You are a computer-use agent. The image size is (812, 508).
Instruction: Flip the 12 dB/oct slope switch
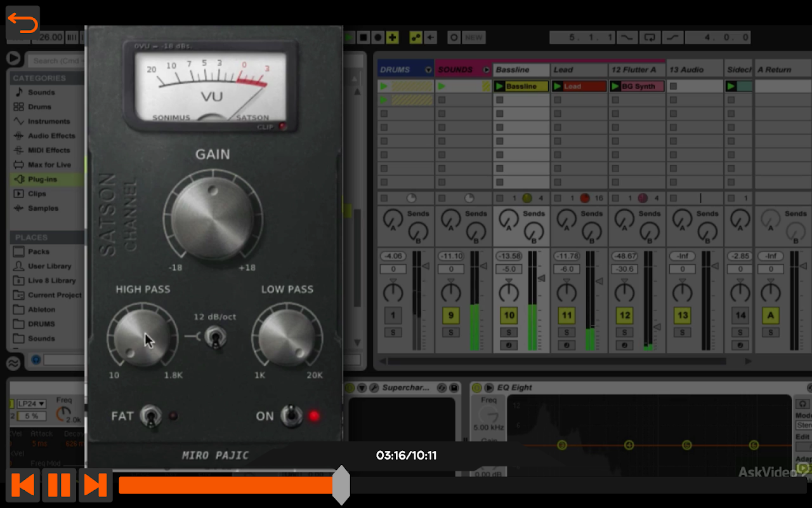click(216, 337)
